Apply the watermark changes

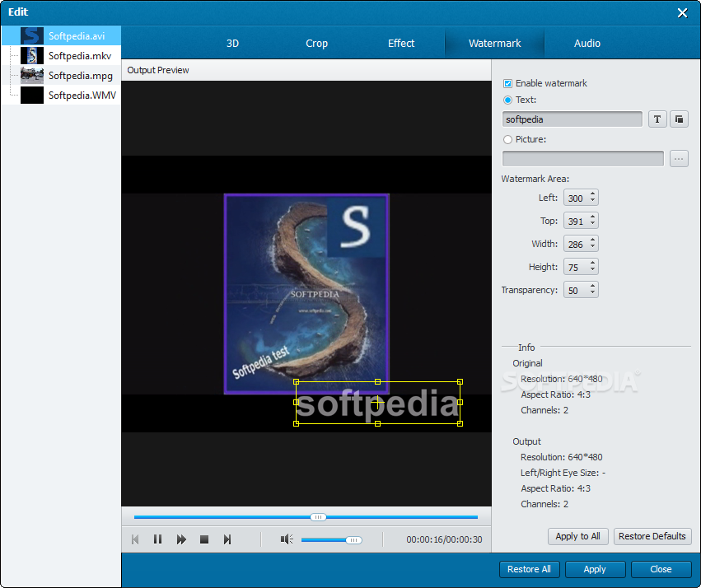click(595, 569)
